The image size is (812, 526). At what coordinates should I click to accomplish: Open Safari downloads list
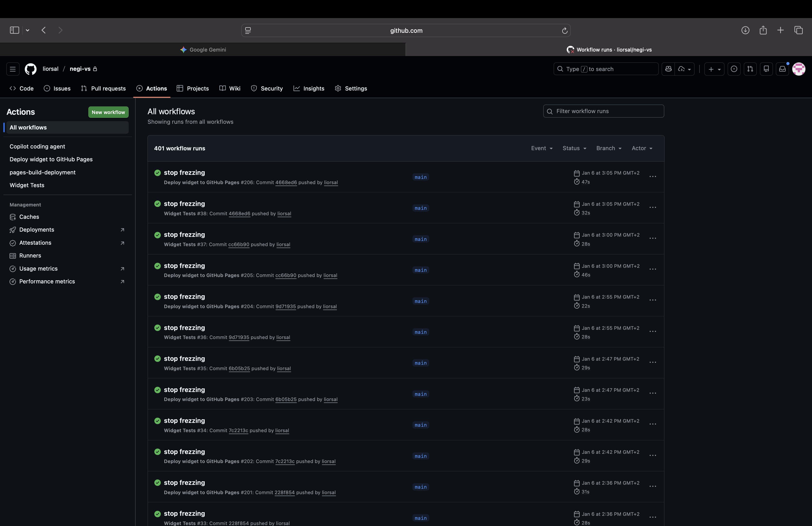746,30
